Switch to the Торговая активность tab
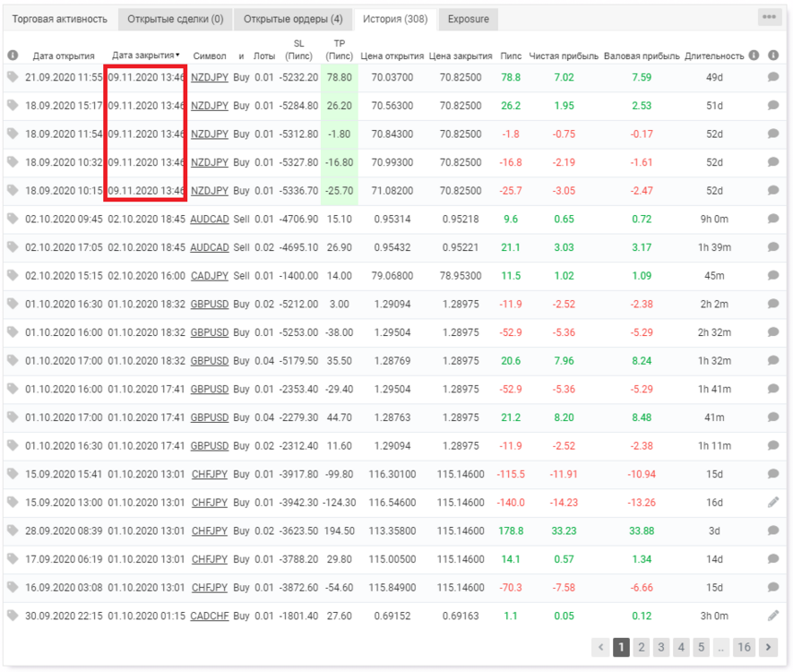 (60, 19)
